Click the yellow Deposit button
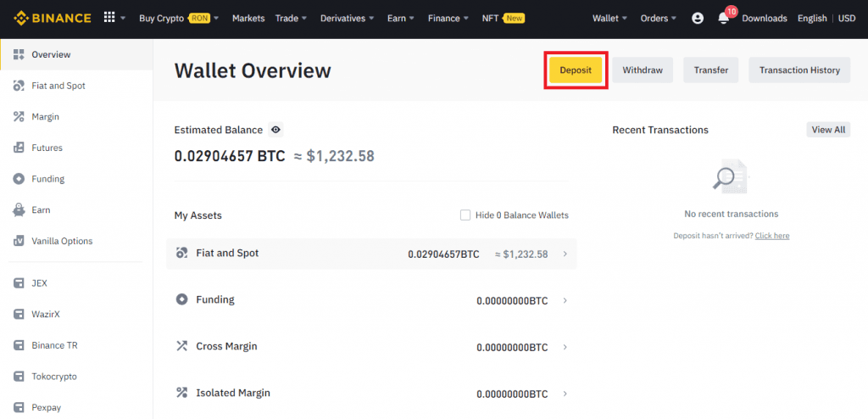Viewport: 868px width, 419px height. coord(576,70)
